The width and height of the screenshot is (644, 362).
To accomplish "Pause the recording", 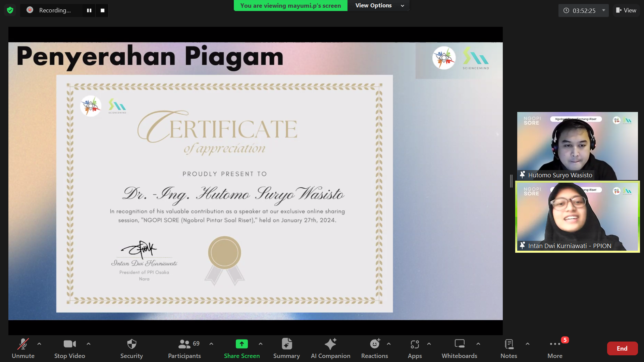I will 89,10.
